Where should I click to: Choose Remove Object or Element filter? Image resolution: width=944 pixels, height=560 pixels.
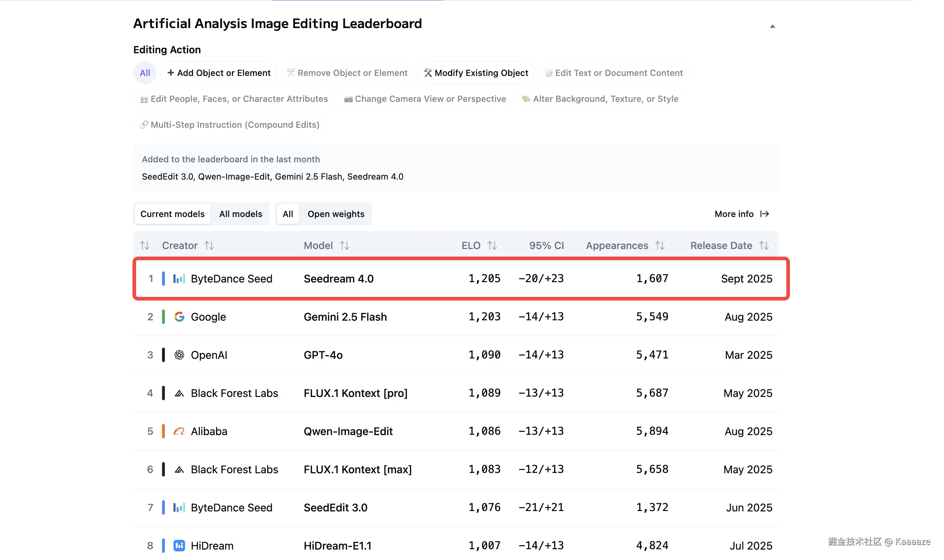tap(347, 73)
